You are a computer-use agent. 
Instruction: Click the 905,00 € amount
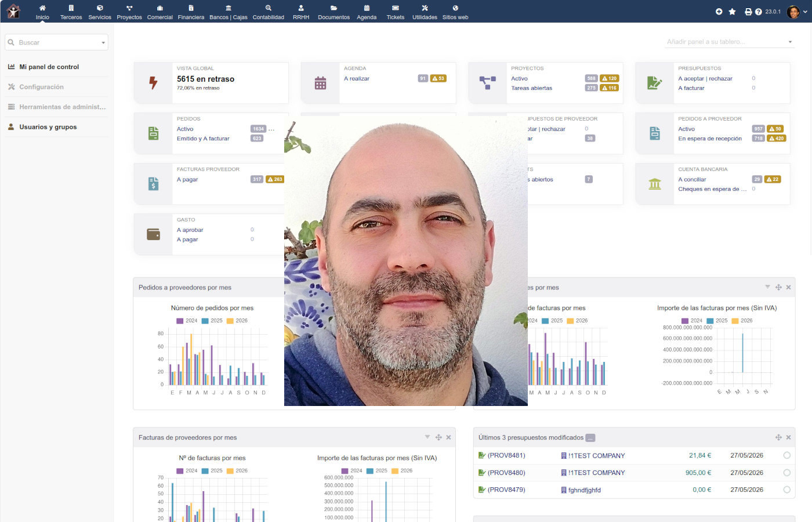[x=698, y=473]
